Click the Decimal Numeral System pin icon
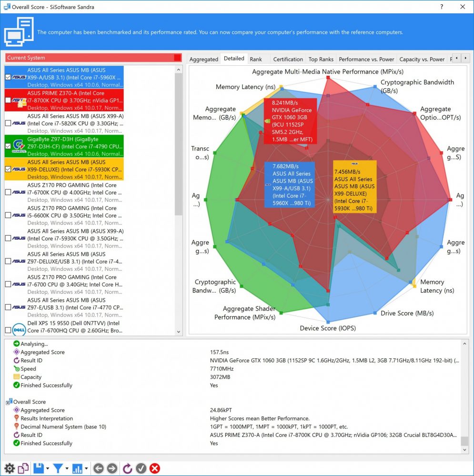 [x=16, y=426]
